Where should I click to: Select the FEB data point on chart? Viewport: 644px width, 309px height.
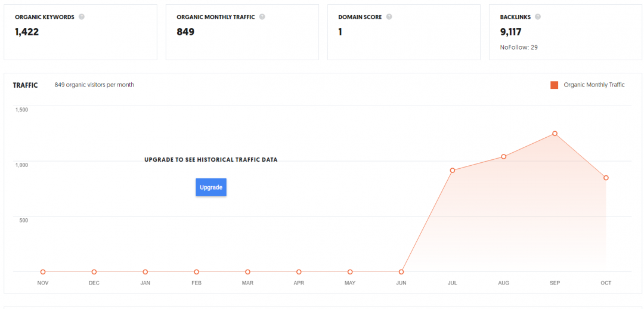[x=196, y=272]
